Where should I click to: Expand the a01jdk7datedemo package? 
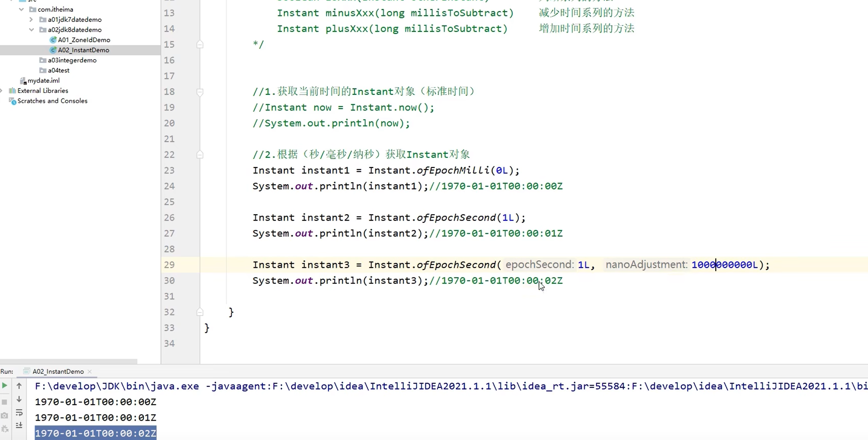point(30,19)
